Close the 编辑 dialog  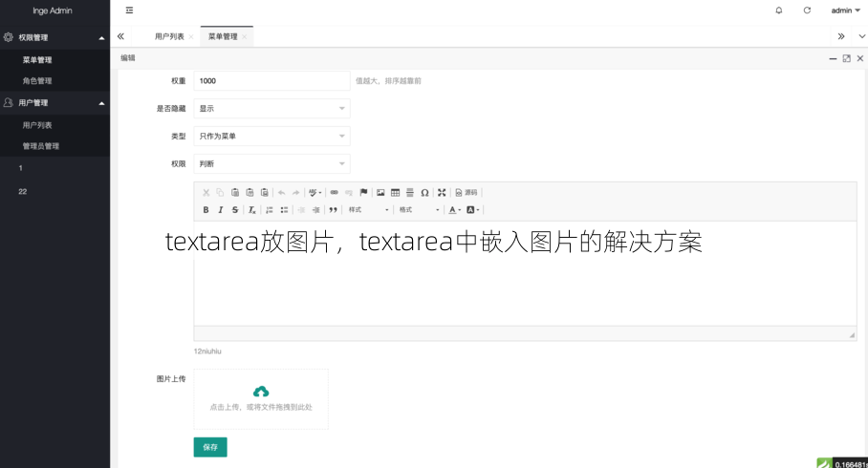860,58
